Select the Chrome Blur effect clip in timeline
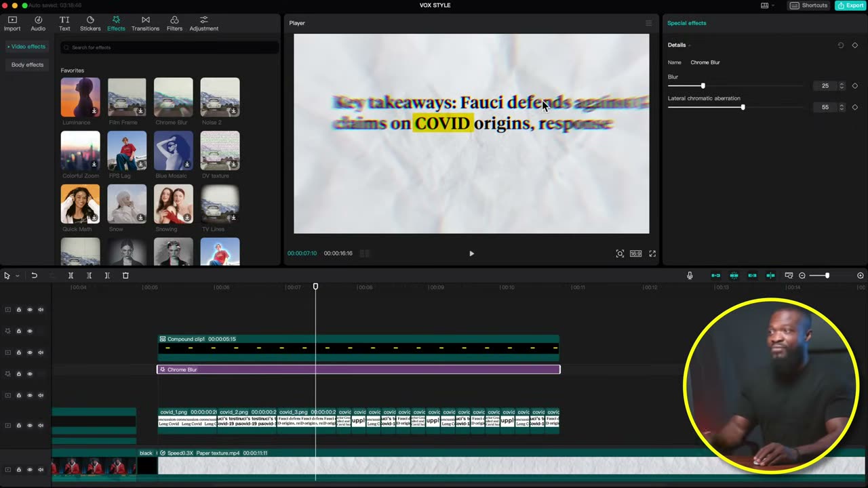The image size is (868, 488). [359, 369]
